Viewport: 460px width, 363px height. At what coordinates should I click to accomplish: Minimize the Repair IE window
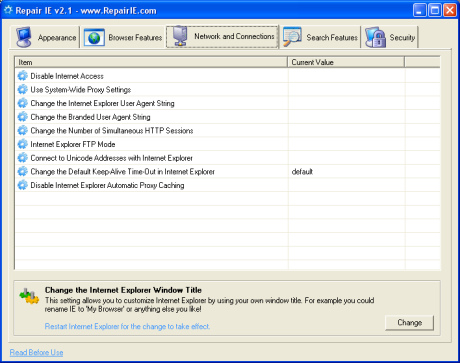point(419,10)
